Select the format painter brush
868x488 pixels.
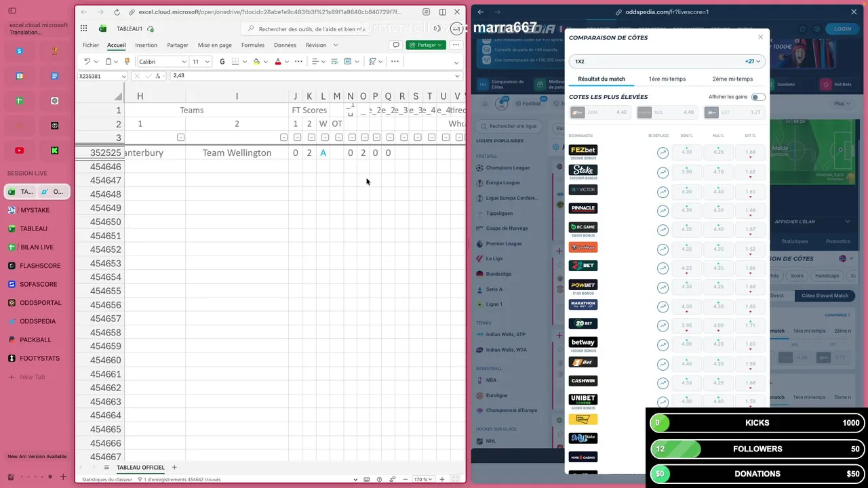[127, 62]
